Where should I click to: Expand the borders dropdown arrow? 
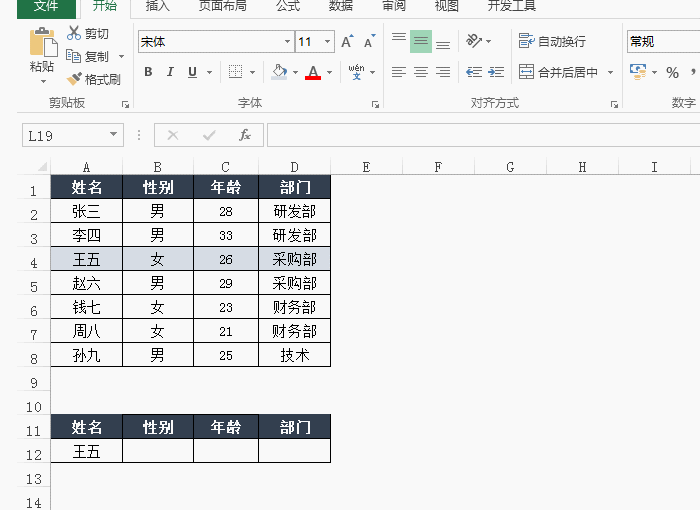pyautogui.click(x=252, y=72)
